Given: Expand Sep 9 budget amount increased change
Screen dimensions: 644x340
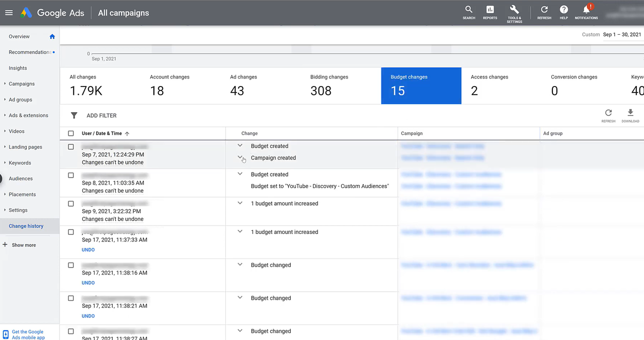Looking at the screenshot, I should 240,203.
